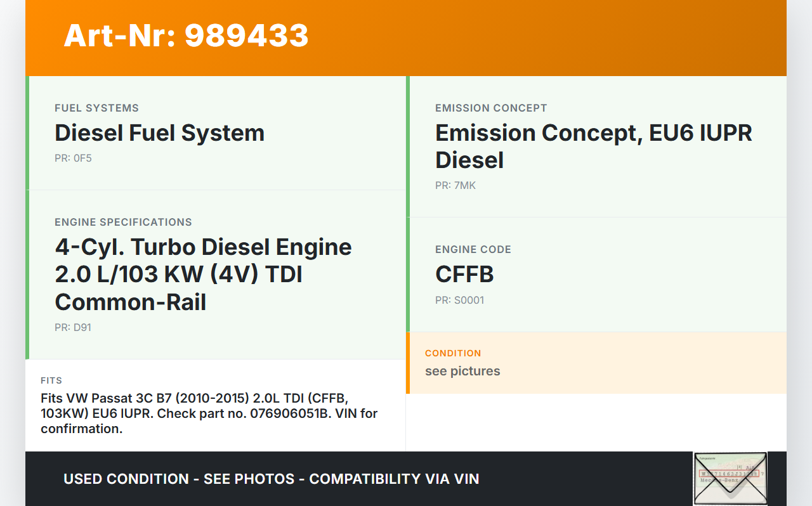Click the Fuel Systems label
Image resolution: width=812 pixels, height=506 pixels.
tap(96, 108)
